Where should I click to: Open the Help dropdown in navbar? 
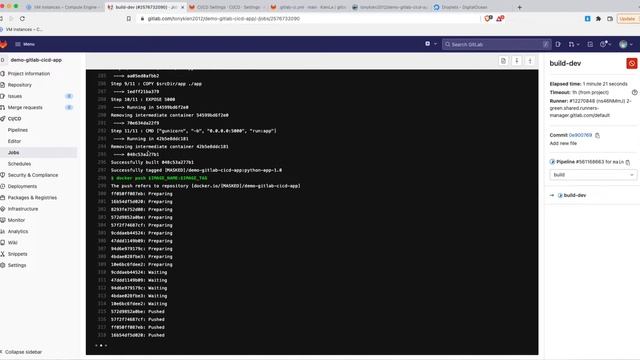[605, 44]
